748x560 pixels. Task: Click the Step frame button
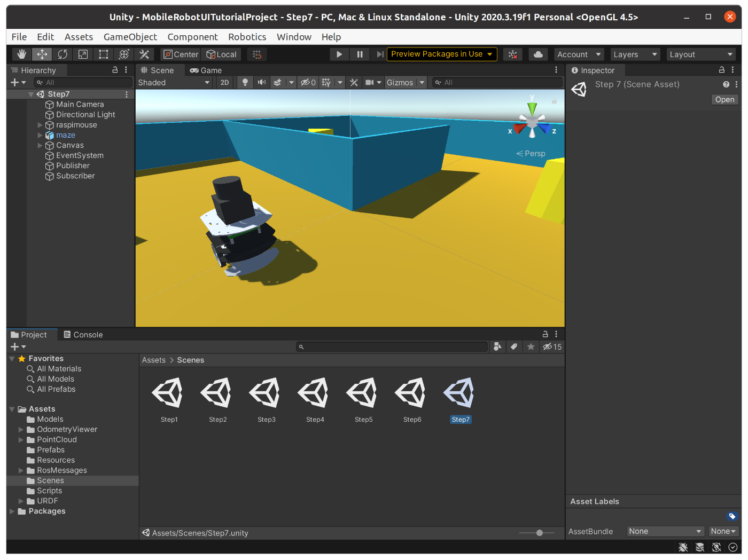(379, 54)
